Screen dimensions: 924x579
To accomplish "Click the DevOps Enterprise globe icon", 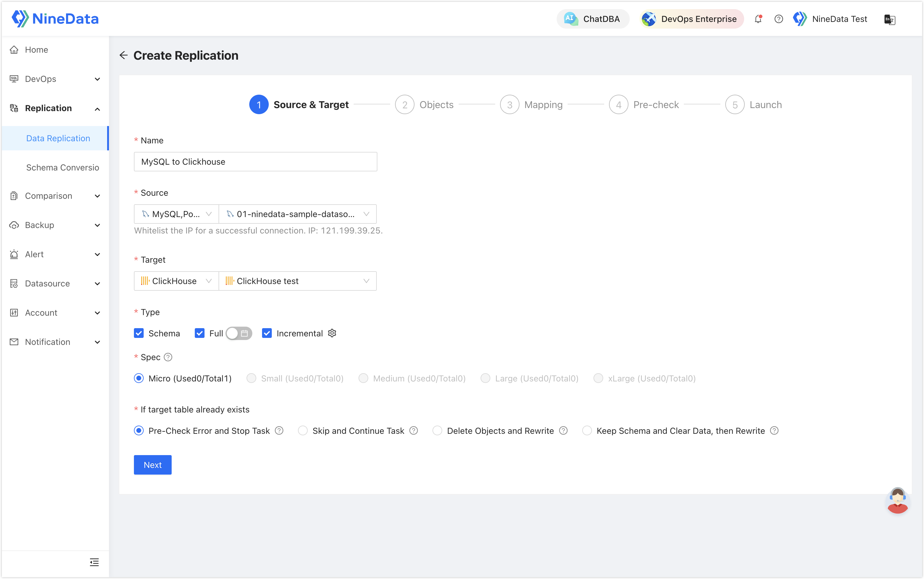I will click(649, 19).
